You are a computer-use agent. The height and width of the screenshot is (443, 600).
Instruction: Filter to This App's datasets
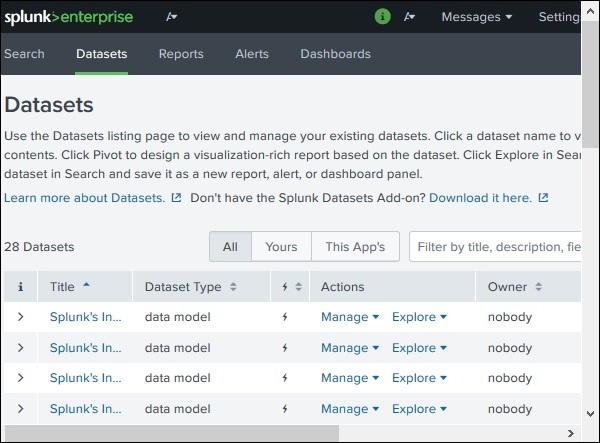355,246
